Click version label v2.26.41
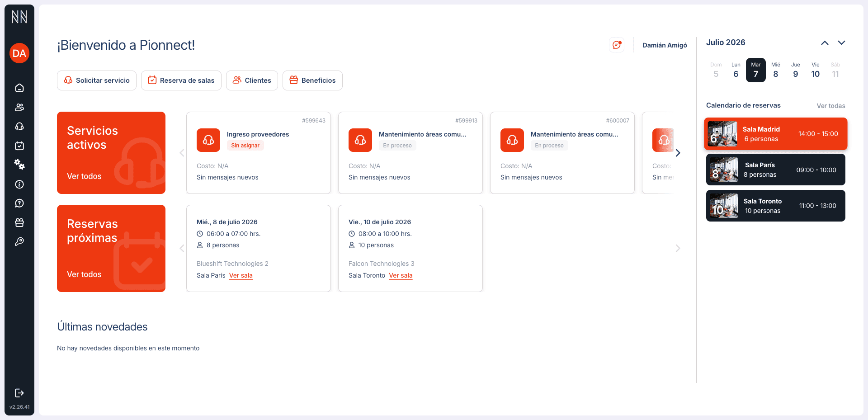Screen dimensions: 868x420 tap(19, 407)
